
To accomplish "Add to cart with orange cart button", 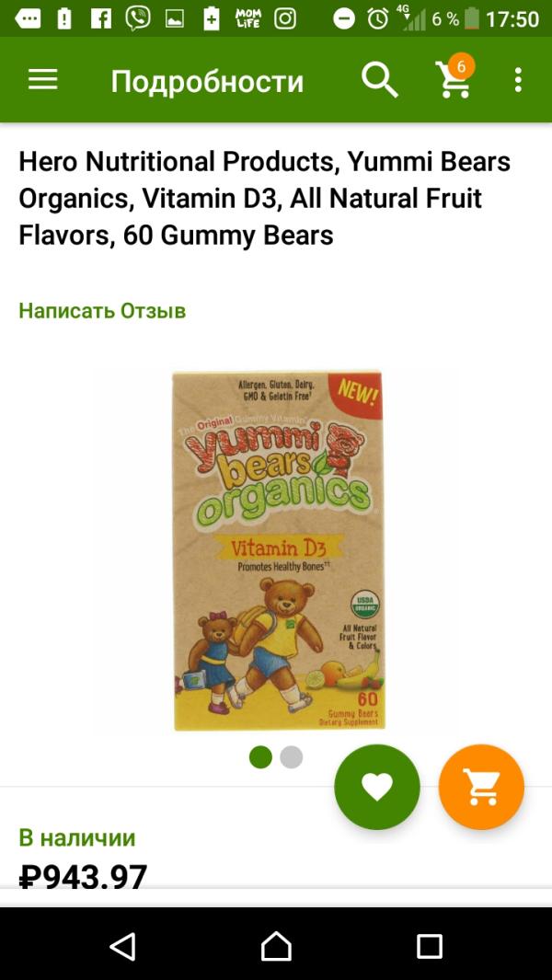I will pos(481,787).
